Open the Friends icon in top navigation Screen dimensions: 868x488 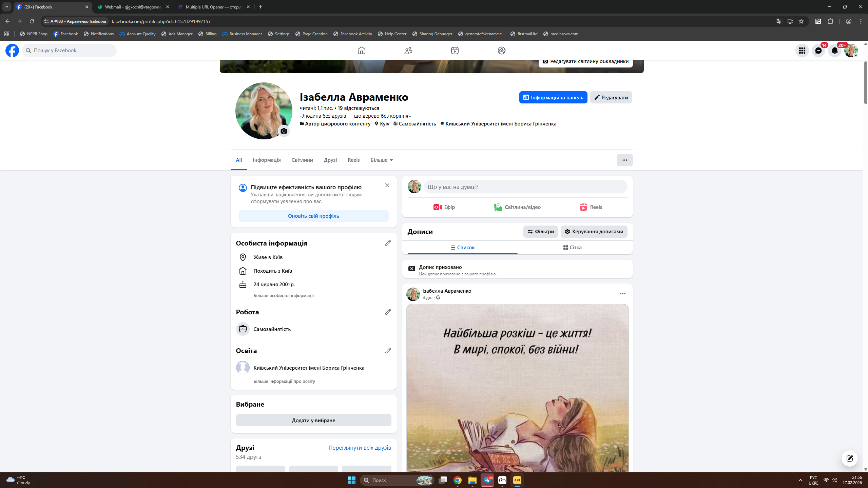coord(408,51)
